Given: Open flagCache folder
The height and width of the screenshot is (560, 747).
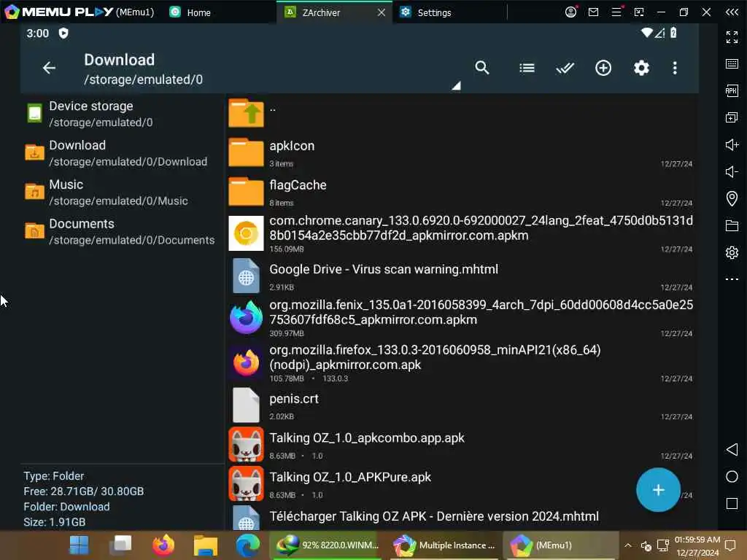Looking at the screenshot, I should (460, 192).
